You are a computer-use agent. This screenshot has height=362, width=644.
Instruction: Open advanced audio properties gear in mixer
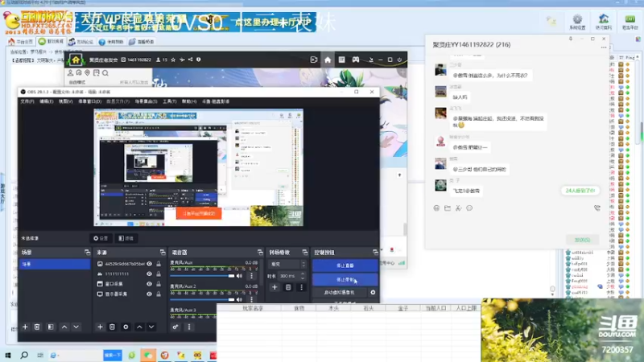(x=175, y=327)
